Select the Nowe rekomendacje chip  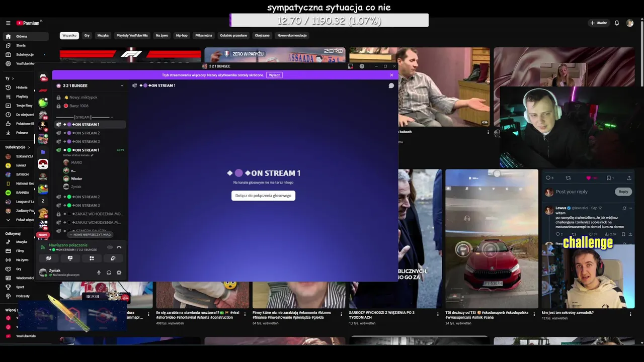(292, 36)
